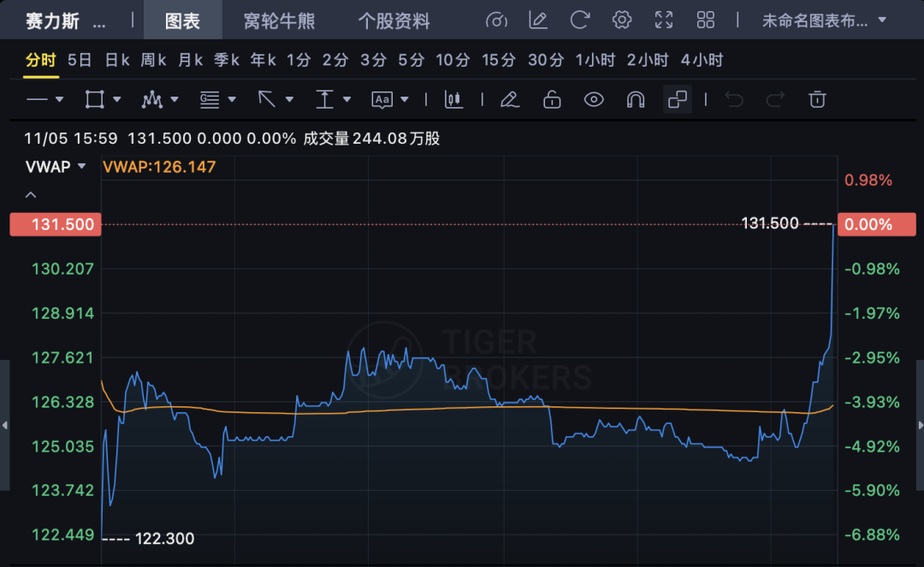Open the 个股资料 tab

tap(394, 21)
